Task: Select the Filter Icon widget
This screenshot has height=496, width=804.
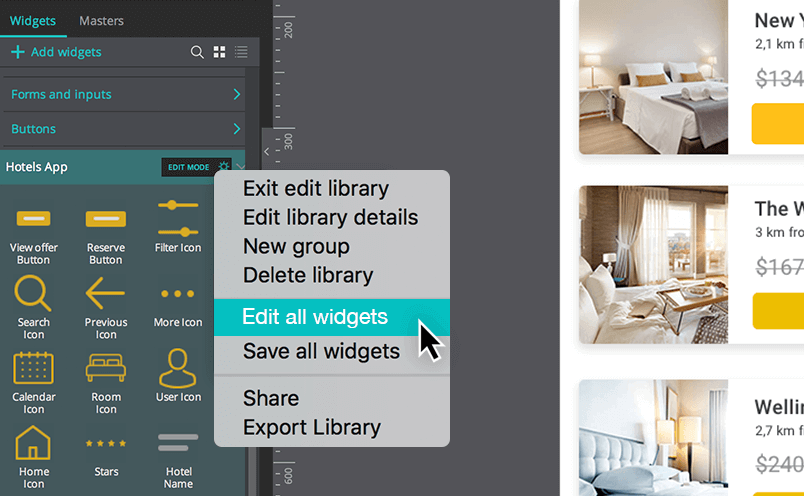Action: coord(178,226)
